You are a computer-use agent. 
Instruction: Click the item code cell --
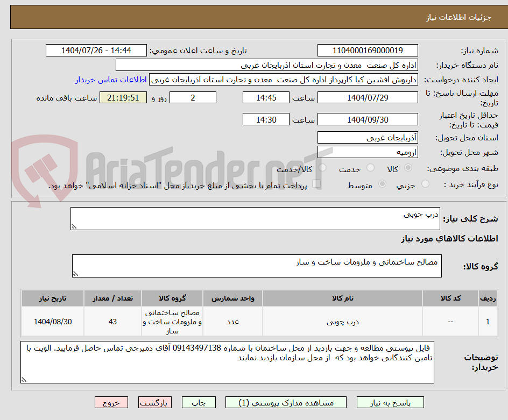tap(450, 322)
